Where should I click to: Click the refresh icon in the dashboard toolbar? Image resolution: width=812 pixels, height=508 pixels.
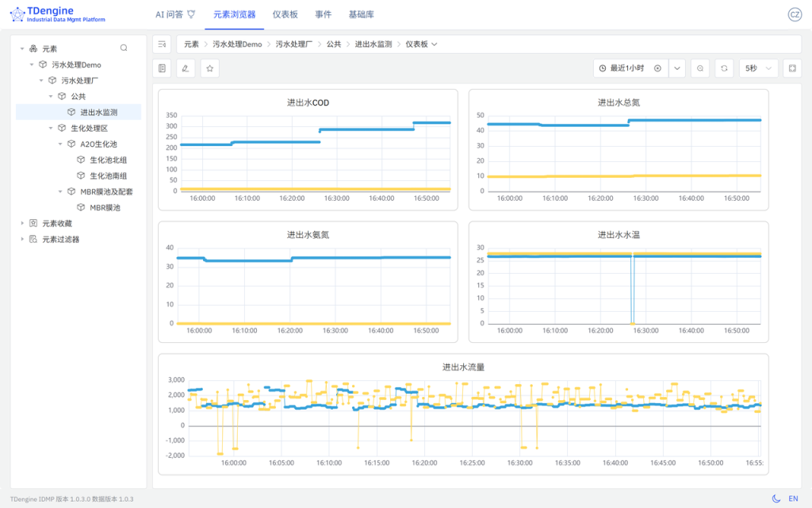tap(723, 68)
